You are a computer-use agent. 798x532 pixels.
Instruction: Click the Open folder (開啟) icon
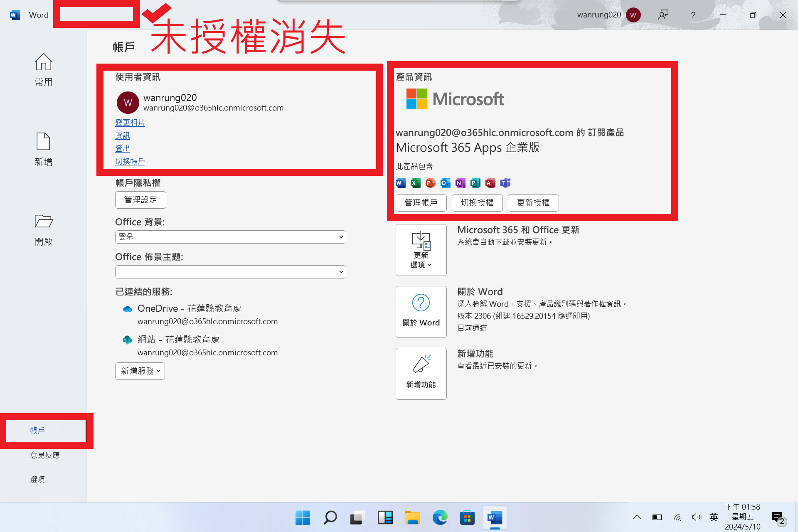pos(43,222)
